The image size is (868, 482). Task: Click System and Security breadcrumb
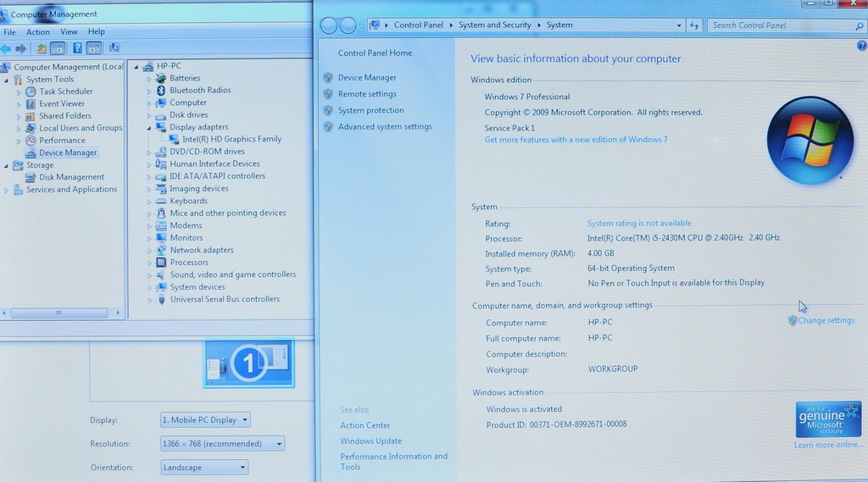(x=495, y=25)
